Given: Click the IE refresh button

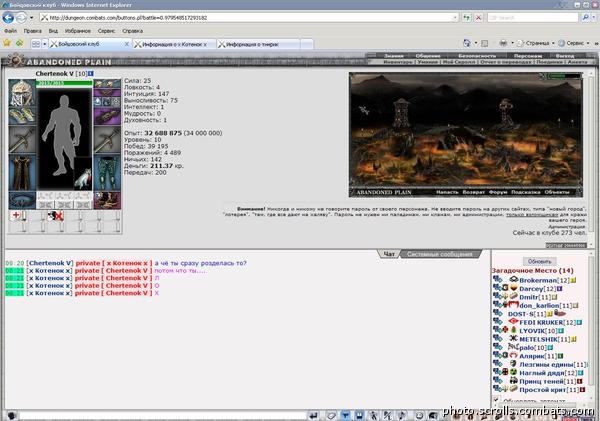Looking at the screenshot, I should pos(466,18).
